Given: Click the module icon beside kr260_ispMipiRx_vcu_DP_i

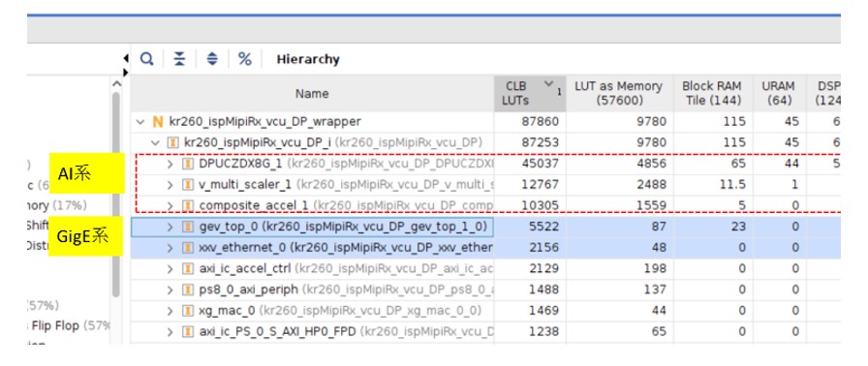Looking at the screenshot, I should [172, 142].
